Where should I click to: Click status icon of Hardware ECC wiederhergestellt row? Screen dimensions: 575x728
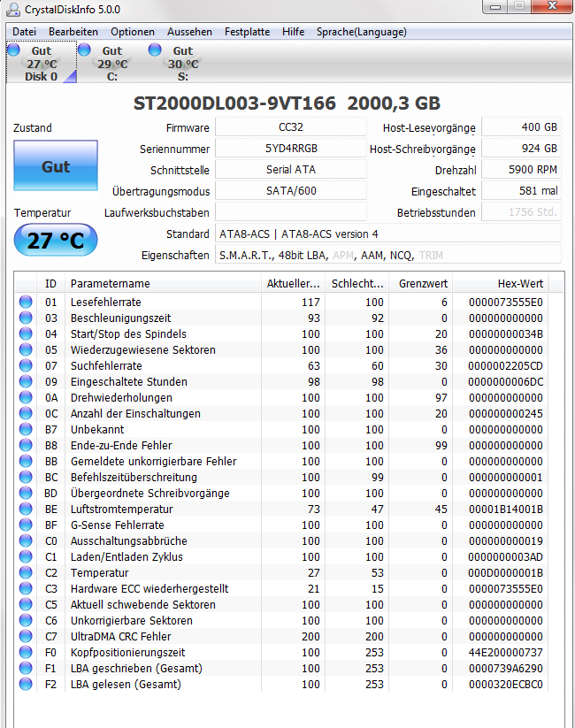(x=26, y=588)
